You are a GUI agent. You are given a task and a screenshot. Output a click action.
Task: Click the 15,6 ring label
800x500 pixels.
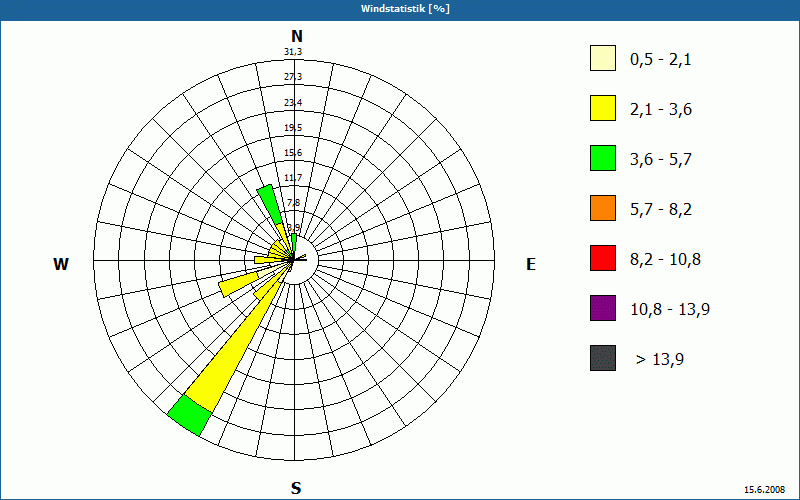[293, 153]
